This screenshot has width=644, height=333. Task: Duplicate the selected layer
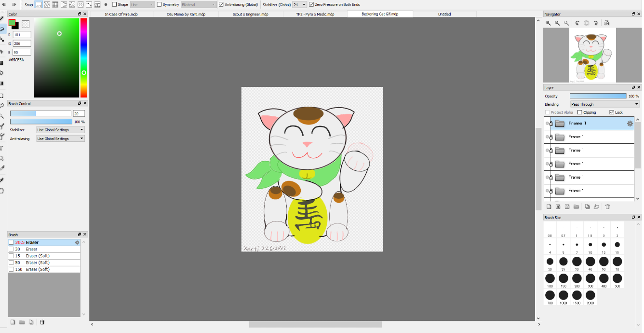587,207
